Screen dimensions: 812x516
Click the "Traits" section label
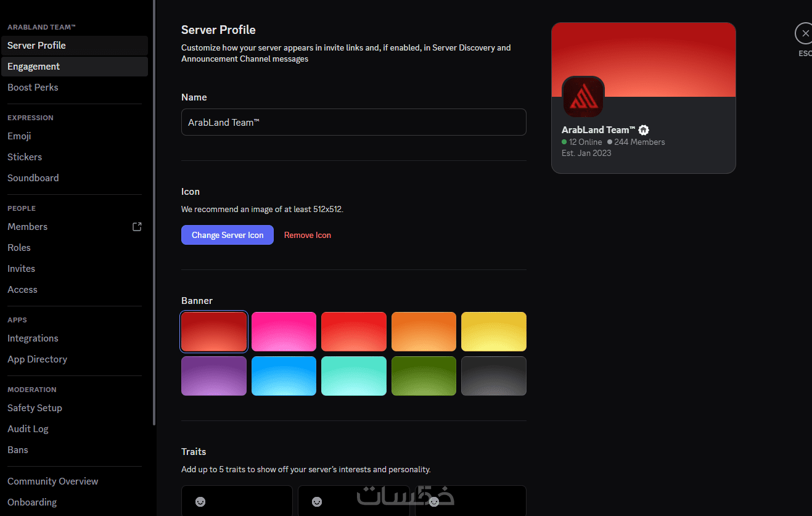click(x=194, y=452)
